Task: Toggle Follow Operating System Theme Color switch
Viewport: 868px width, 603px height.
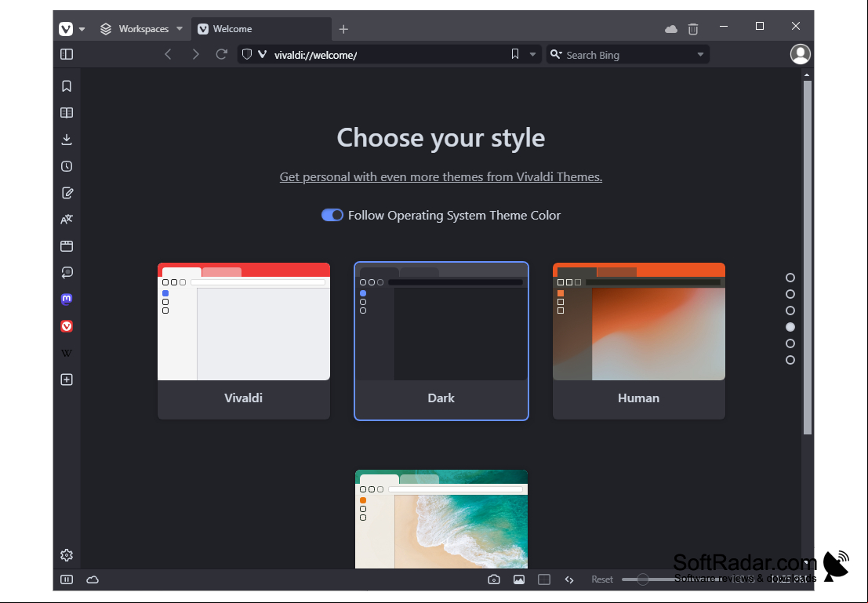Action: point(332,216)
